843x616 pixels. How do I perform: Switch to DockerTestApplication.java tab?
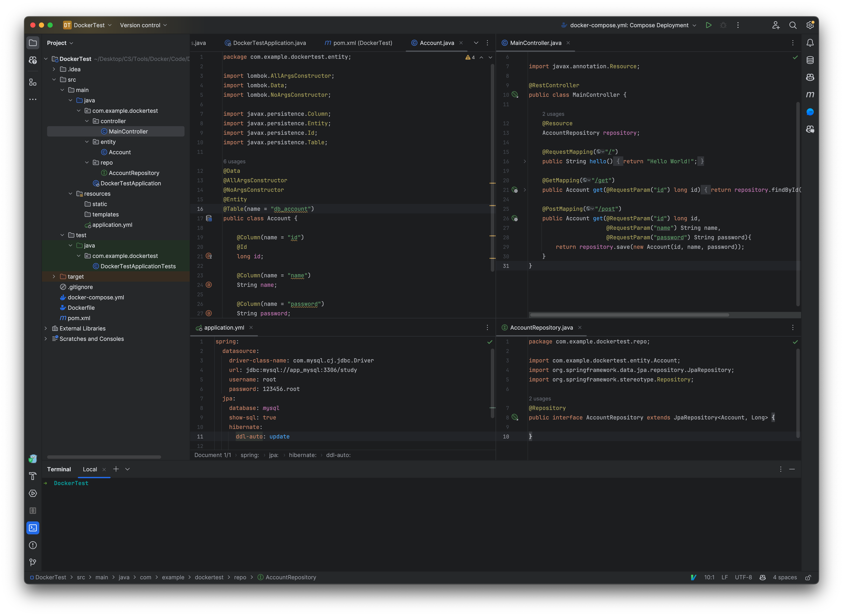[x=265, y=43]
